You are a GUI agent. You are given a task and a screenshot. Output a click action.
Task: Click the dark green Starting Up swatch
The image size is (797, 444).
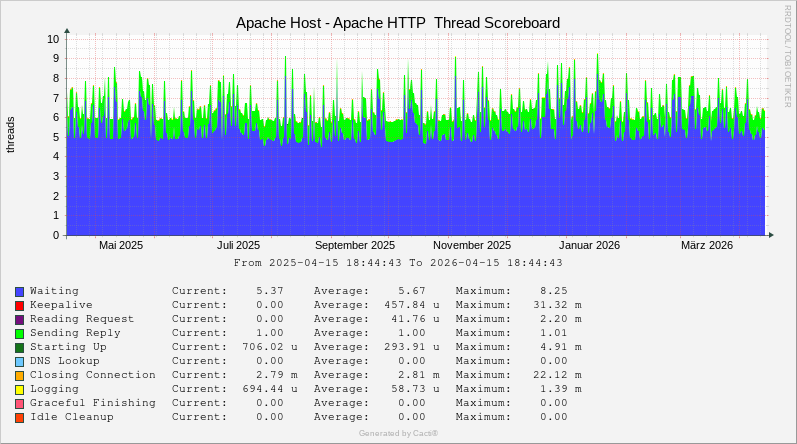[19, 347]
